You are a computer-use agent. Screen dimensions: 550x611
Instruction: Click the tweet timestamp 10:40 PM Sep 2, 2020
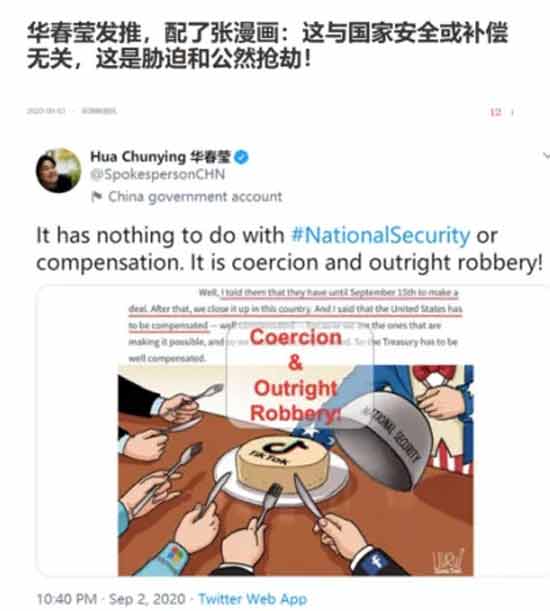click(111, 599)
